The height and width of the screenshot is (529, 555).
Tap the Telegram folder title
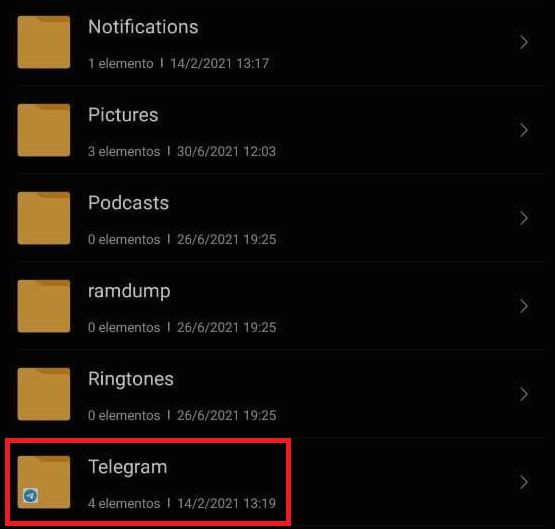(x=127, y=468)
